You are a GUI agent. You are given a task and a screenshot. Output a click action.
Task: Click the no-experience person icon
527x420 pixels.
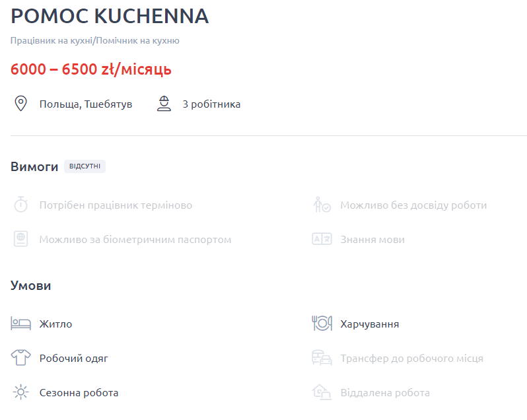pyautogui.click(x=322, y=205)
